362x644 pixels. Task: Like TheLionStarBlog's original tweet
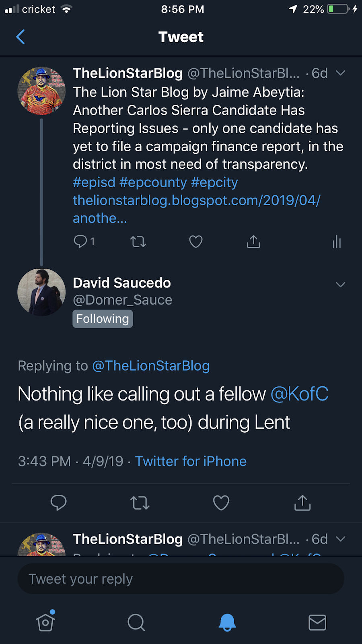tap(196, 242)
